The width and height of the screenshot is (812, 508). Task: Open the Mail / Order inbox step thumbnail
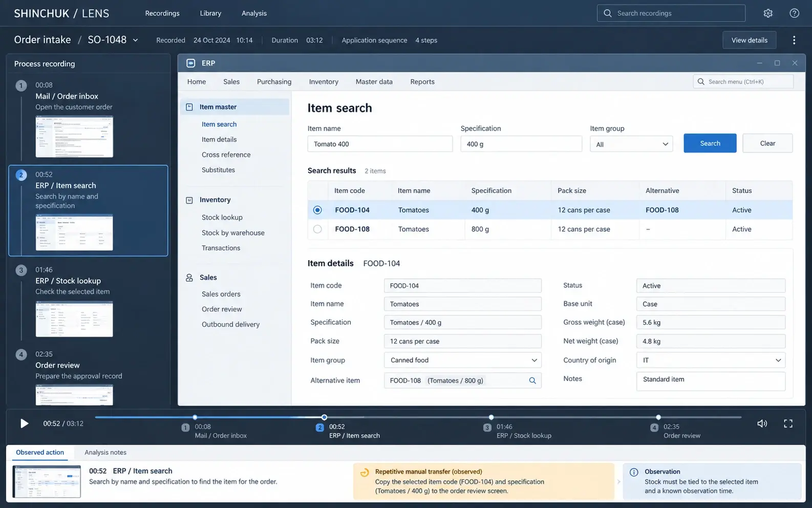74,136
